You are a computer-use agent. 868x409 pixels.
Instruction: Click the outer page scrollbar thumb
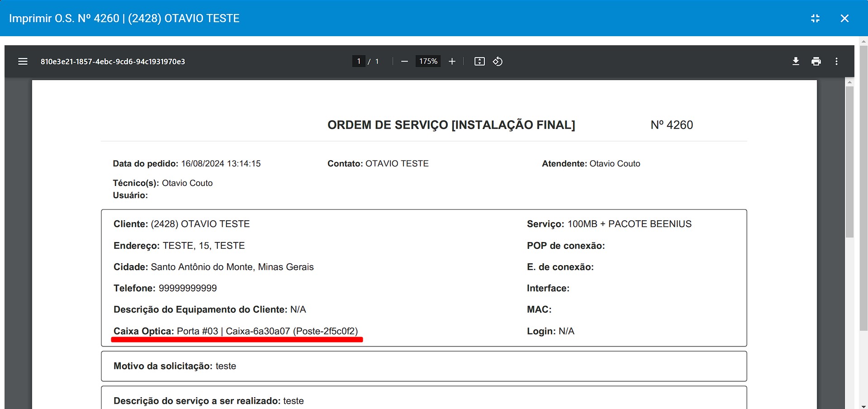pos(863,187)
